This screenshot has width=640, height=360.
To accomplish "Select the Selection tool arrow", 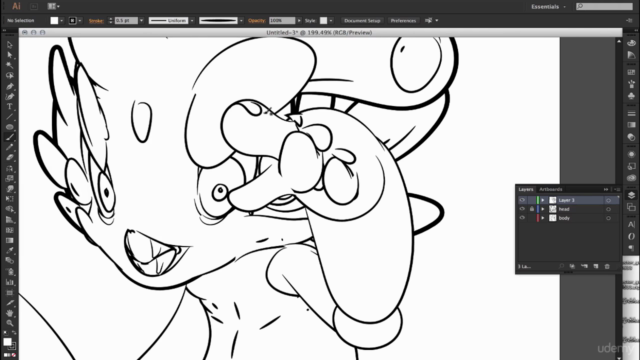I will pyautogui.click(x=10, y=44).
